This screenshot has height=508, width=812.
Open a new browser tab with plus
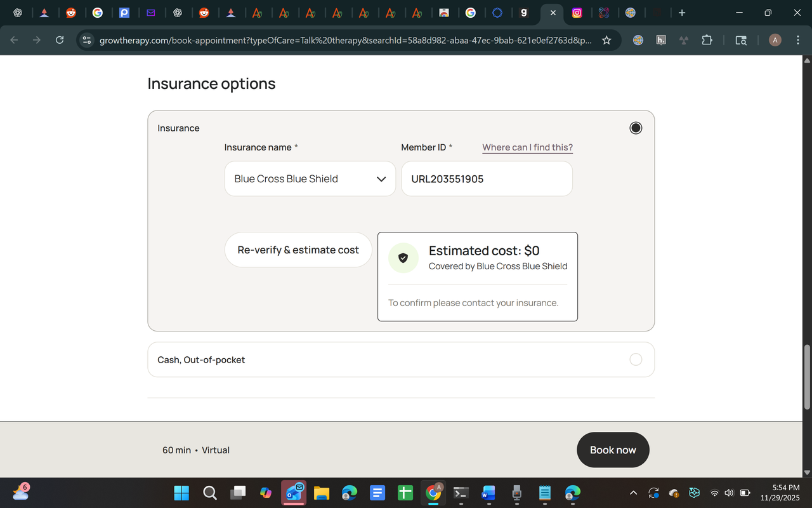point(681,13)
